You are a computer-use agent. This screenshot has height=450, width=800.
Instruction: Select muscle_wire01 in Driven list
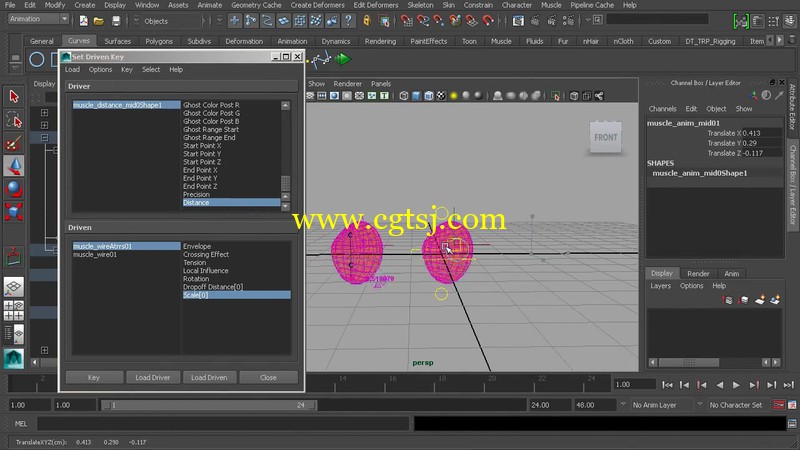[95, 255]
